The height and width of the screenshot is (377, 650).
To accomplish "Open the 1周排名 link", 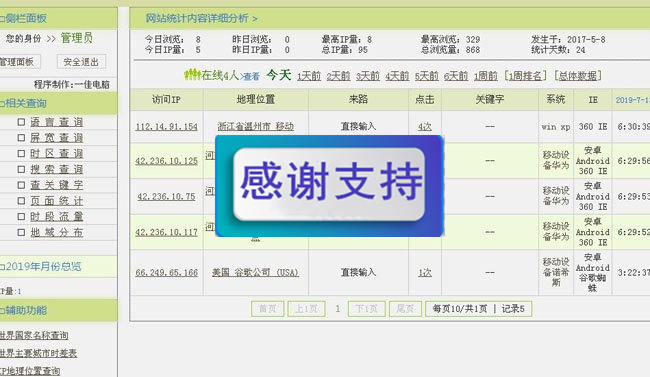I will pos(525,76).
